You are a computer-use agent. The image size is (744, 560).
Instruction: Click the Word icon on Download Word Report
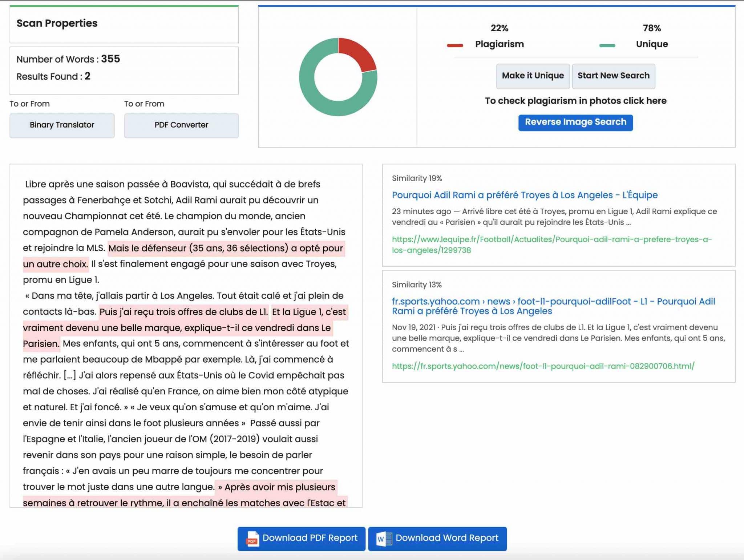pyautogui.click(x=384, y=539)
